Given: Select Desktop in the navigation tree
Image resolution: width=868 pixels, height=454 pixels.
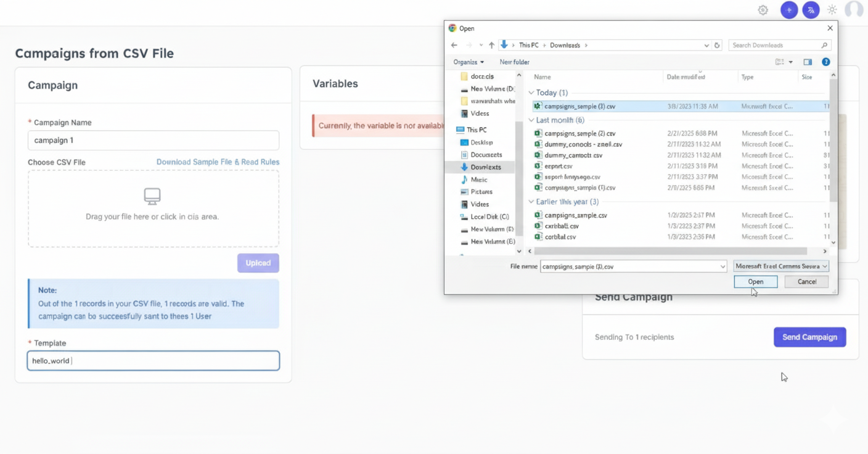Looking at the screenshot, I should pyautogui.click(x=481, y=142).
